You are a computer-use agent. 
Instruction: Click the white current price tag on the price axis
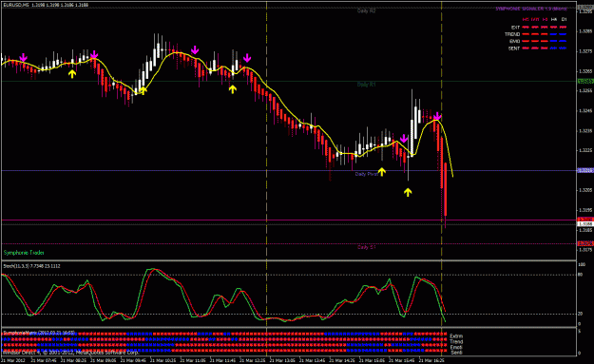click(x=585, y=224)
